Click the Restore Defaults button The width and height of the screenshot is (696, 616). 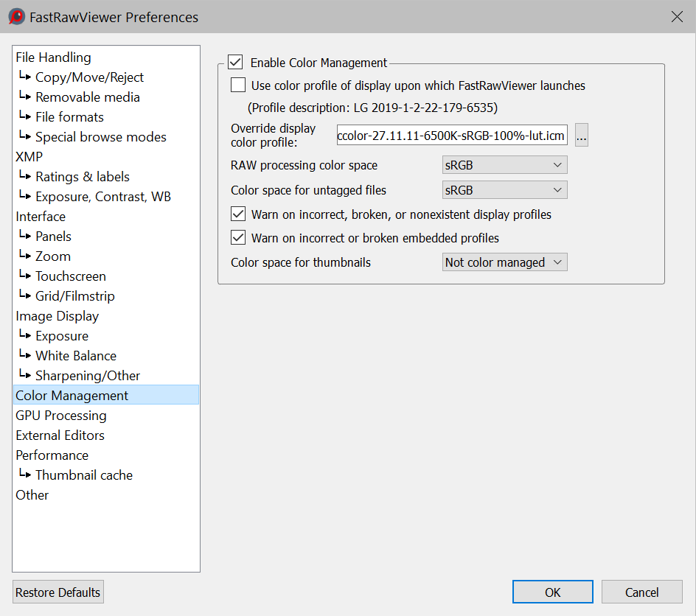point(58,592)
